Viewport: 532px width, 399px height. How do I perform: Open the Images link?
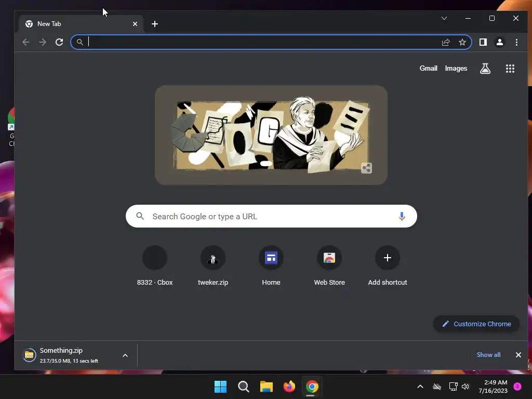[456, 68]
